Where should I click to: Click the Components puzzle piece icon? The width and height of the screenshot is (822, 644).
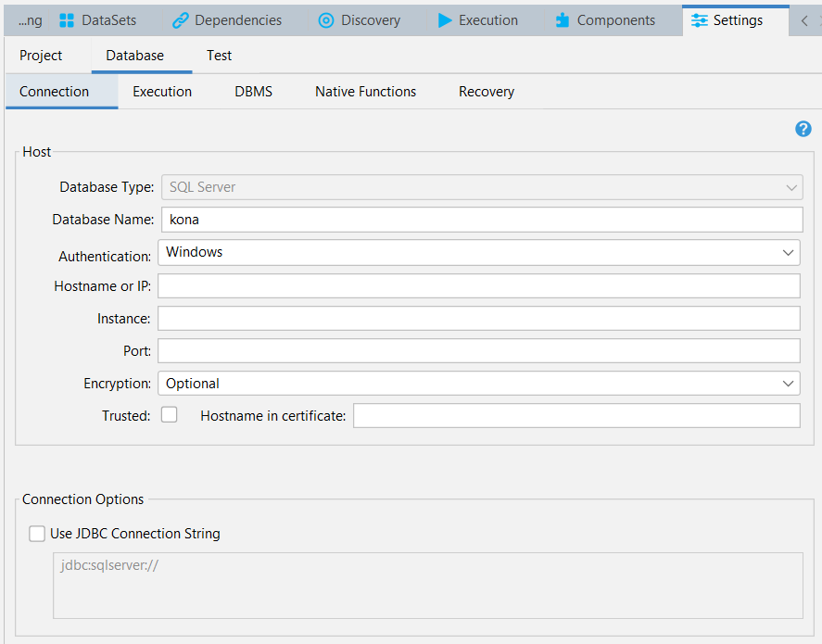(x=563, y=20)
